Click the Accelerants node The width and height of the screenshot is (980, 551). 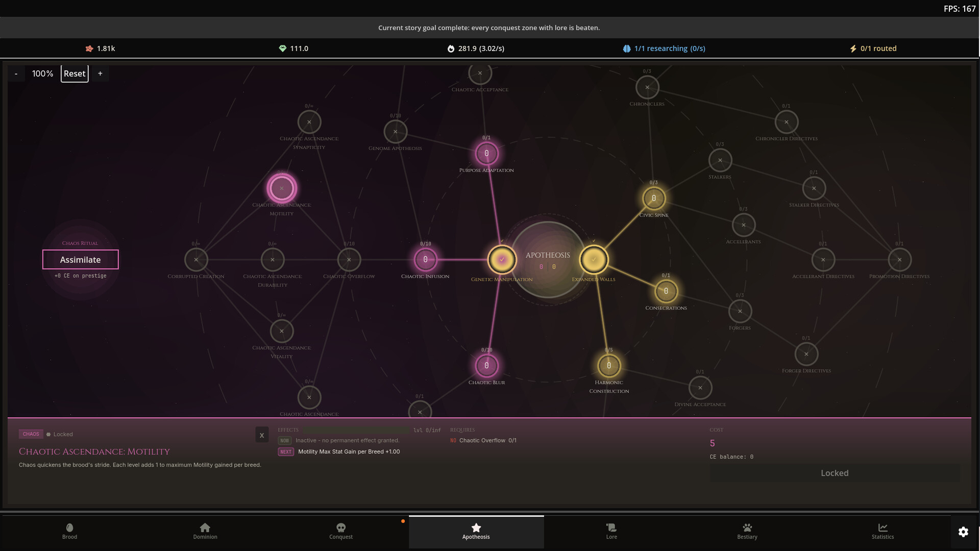coord(744,225)
